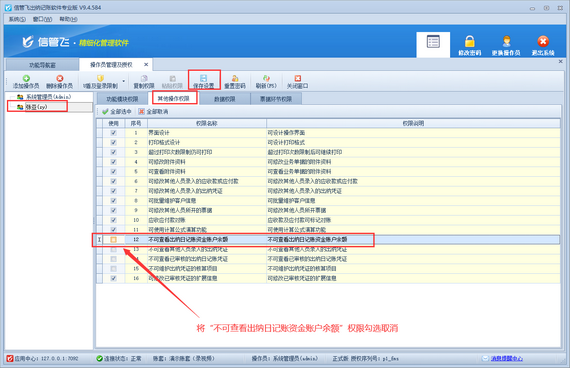
Task: Click the 删除操作员 (delete operator) icon
Action: pos(60,78)
